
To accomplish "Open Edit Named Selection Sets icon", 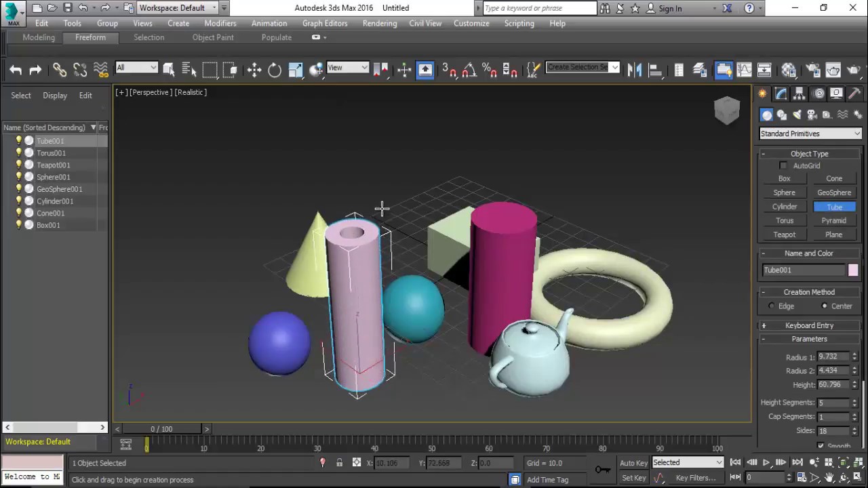I will (x=534, y=69).
